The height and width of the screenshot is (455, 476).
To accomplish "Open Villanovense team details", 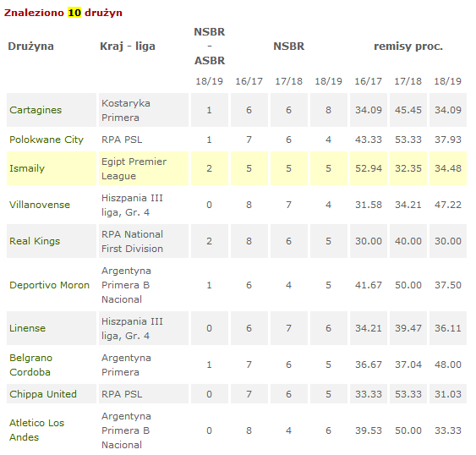I will point(40,205).
